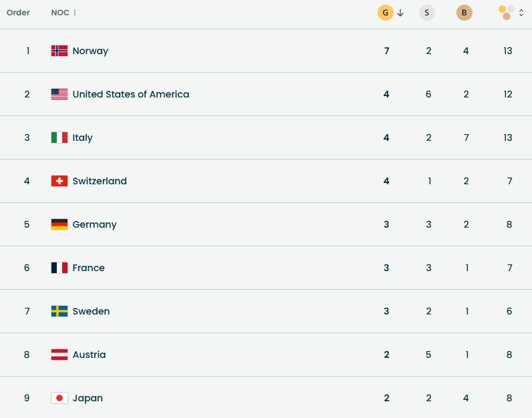532x418 pixels.
Task: Sort by gold medal icon
Action: [386, 13]
